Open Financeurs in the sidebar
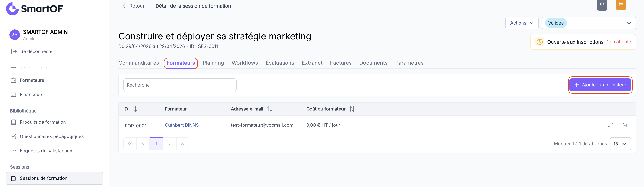 pos(32,95)
